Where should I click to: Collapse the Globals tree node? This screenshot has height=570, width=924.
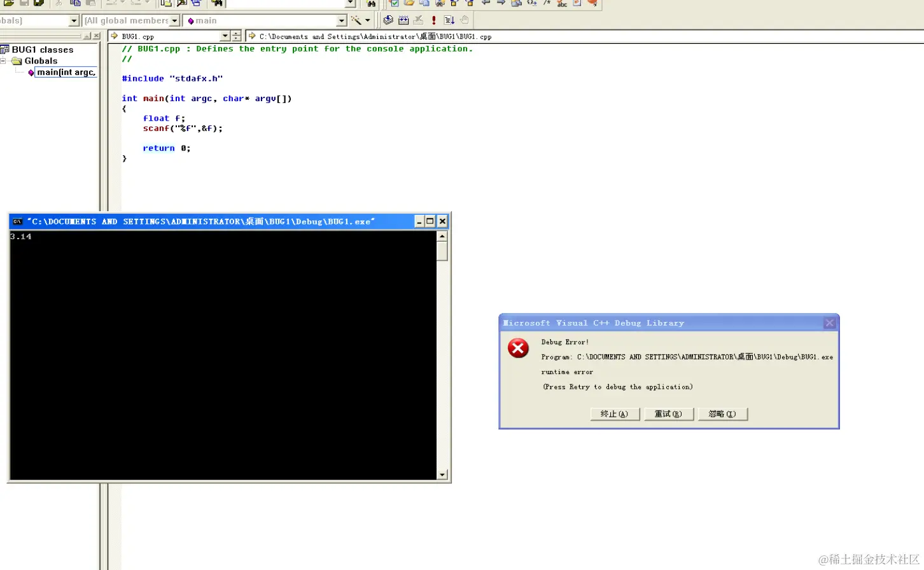coord(3,61)
